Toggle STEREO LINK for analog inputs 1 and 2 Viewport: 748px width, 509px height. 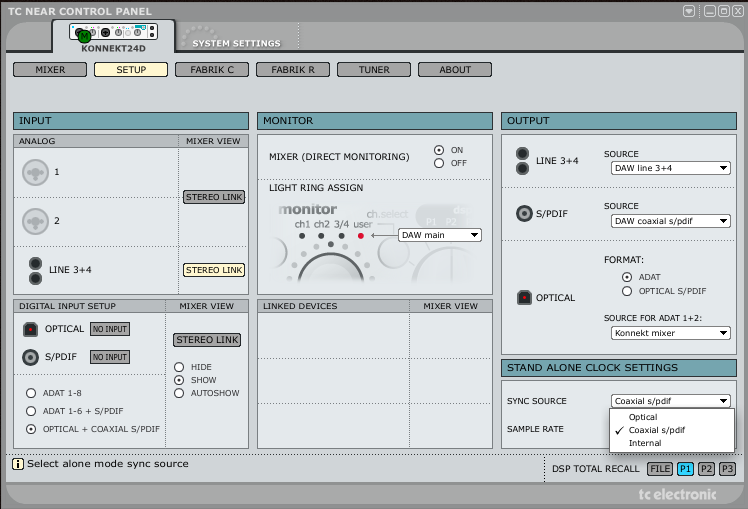pyautogui.click(x=214, y=197)
